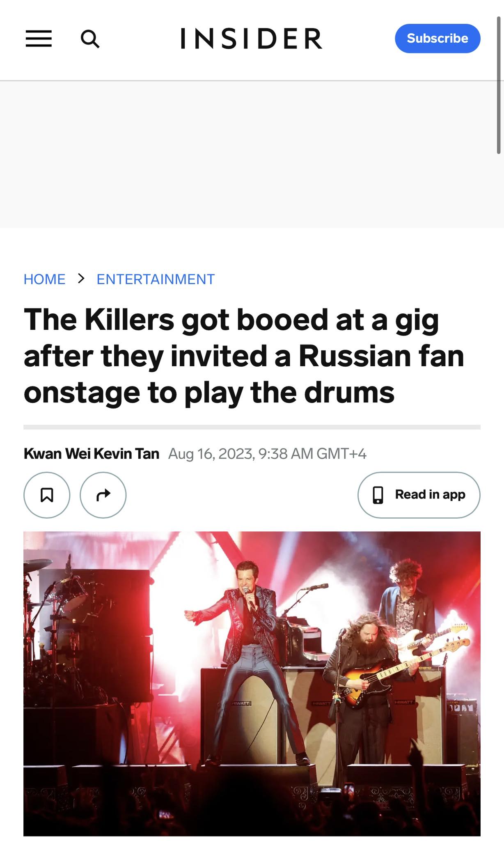Screen dimensions: 504x841
Task: Click the breadcrumb chevron after HOME
Action: click(x=81, y=278)
